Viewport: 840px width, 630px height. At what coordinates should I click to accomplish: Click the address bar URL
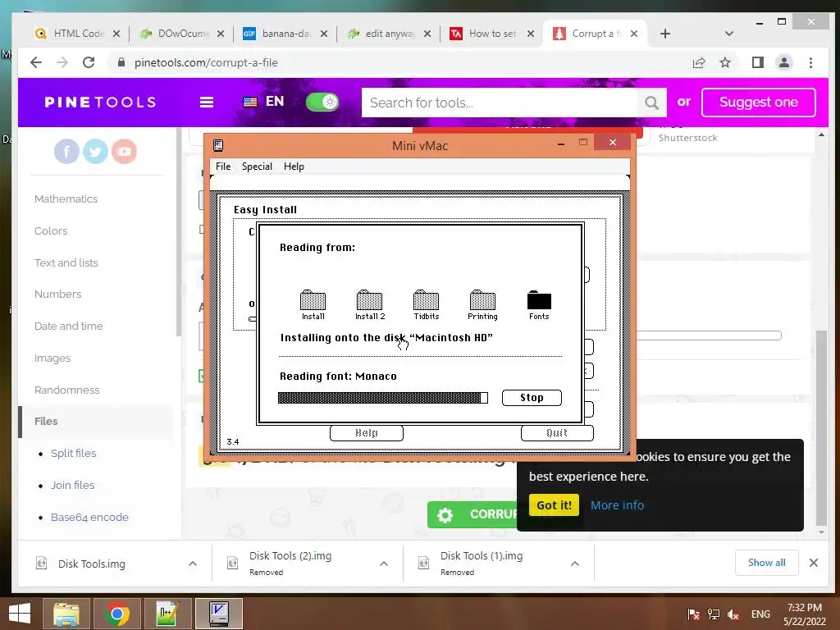[x=206, y=62]
